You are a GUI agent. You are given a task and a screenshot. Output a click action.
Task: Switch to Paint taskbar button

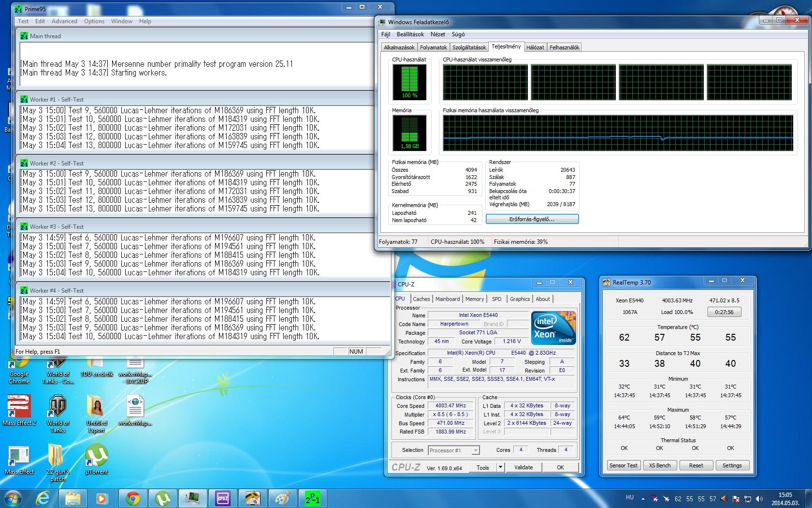283,498
